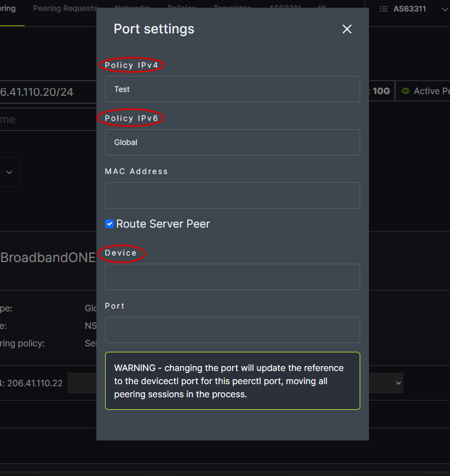The height and width of the screenshot is (476, 450).
Task: Click the eye icon next to Active Peers
Action: [x=406, y=91]
